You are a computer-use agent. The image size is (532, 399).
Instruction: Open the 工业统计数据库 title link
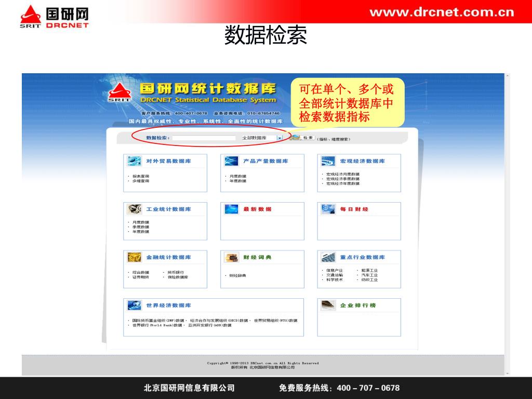[169, 209]
